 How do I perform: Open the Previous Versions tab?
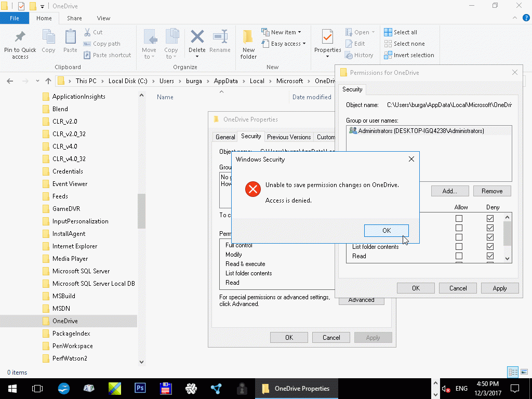[289, 137]
